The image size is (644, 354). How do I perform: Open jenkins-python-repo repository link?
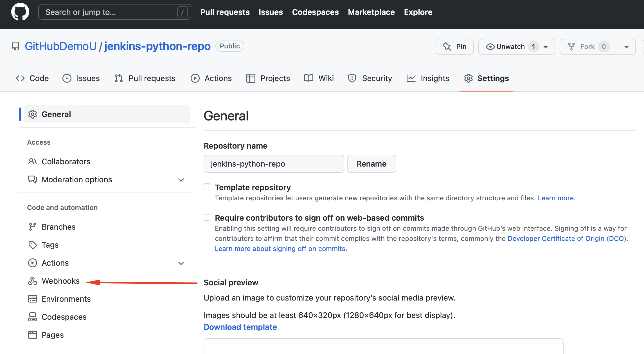tap(157, 46)
